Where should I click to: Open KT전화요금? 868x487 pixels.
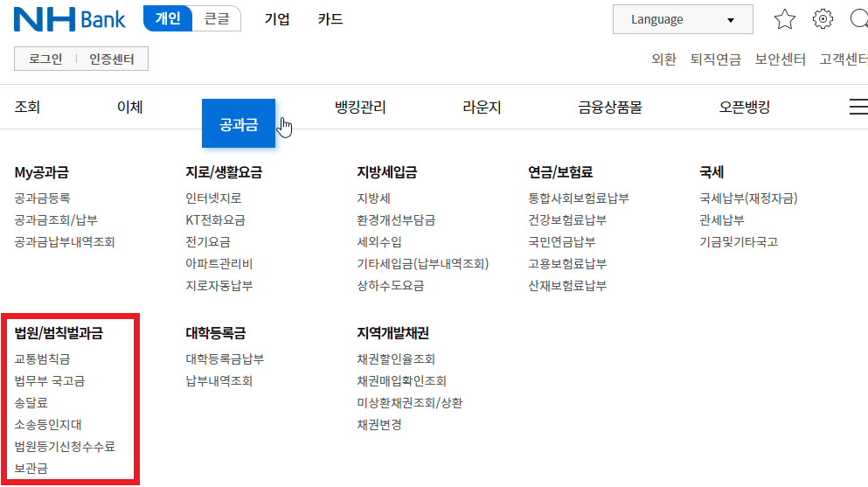point(215,220)
